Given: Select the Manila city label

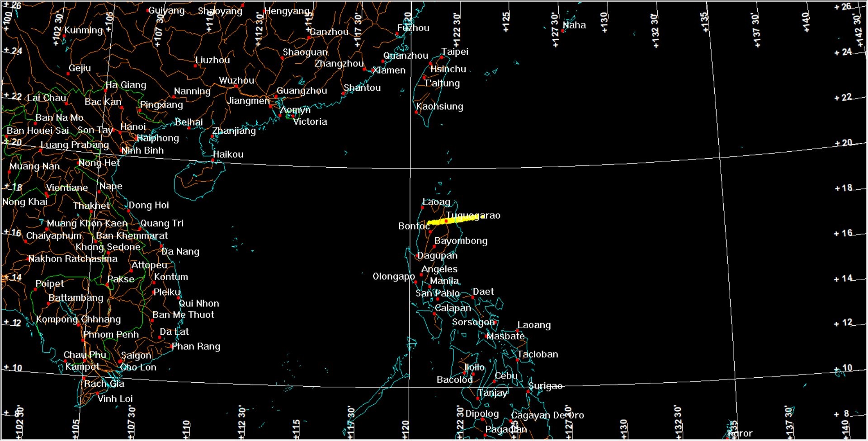Looking at the screenshot, I should [x=444, y=281].
